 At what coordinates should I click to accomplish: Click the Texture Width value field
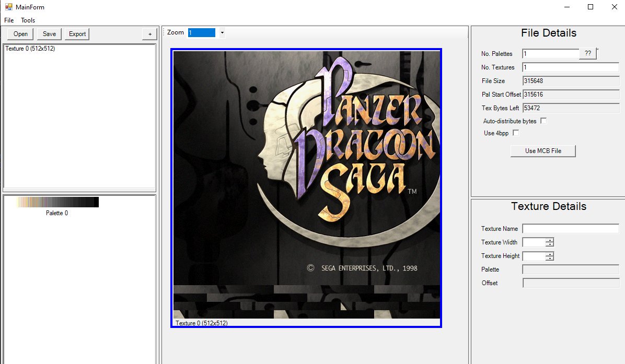(534, 242)
